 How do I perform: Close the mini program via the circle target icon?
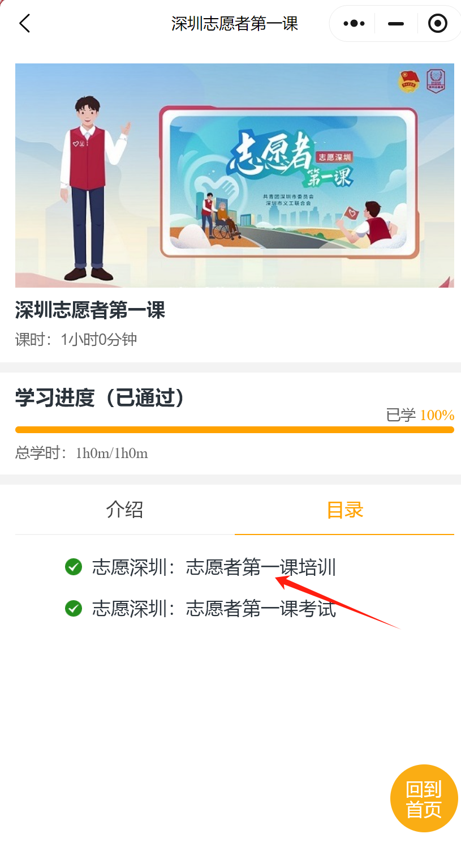pyautogui.click(x=438, y=23)
